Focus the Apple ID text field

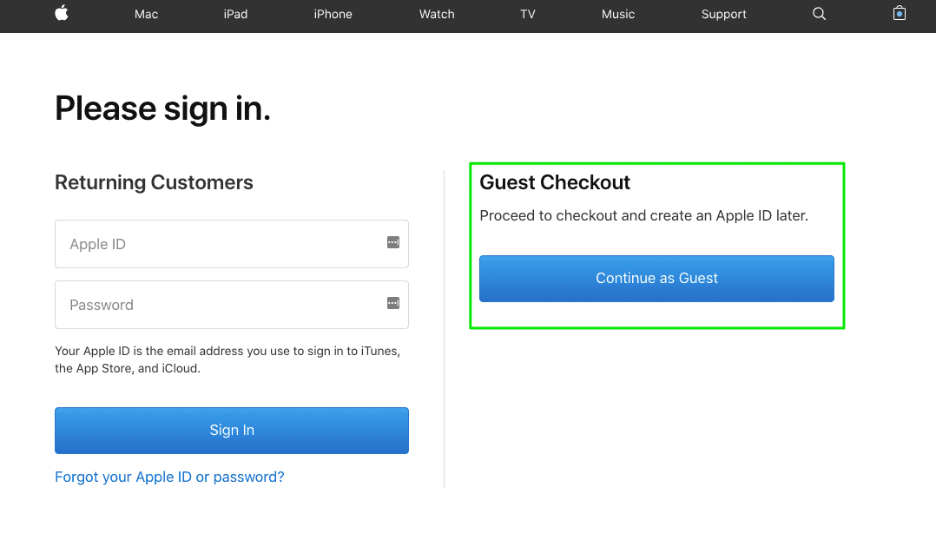217,244
